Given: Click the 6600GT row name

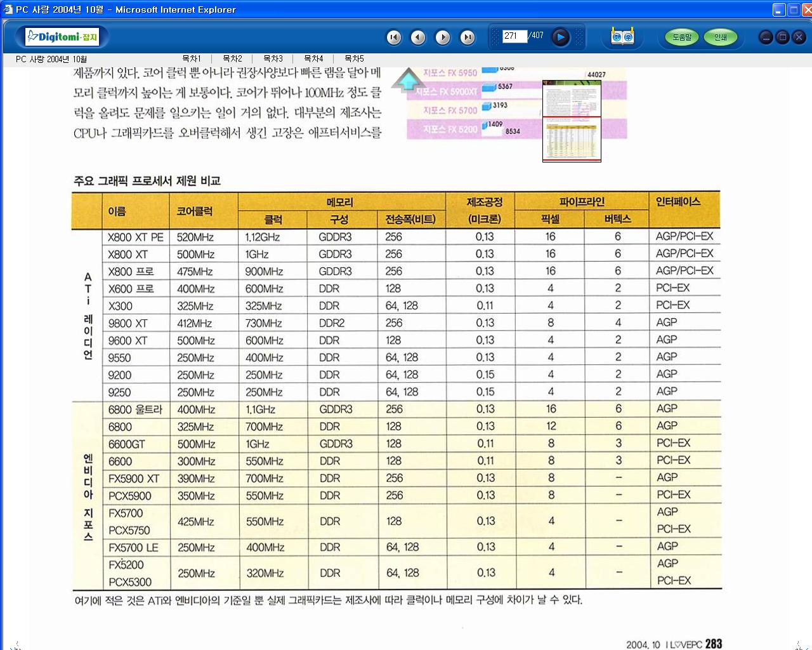Looking at the screenshot, I should [x=126, y=444].
